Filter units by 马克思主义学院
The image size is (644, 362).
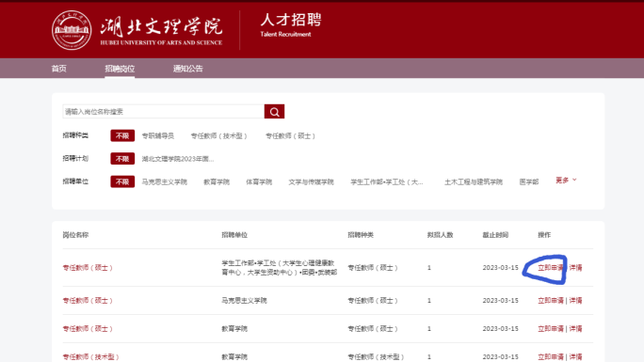pyautogui.click(x=164, y=181)
